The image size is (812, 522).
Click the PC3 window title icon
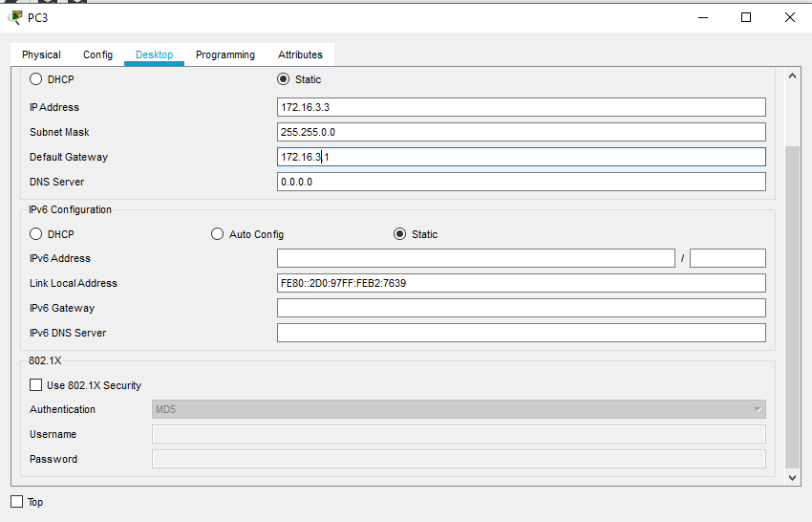15,17
